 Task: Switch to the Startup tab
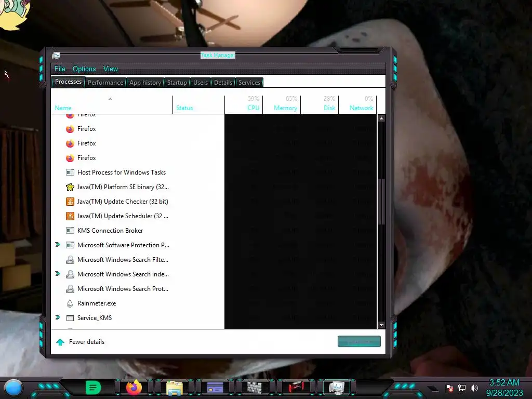pos(177,83)
